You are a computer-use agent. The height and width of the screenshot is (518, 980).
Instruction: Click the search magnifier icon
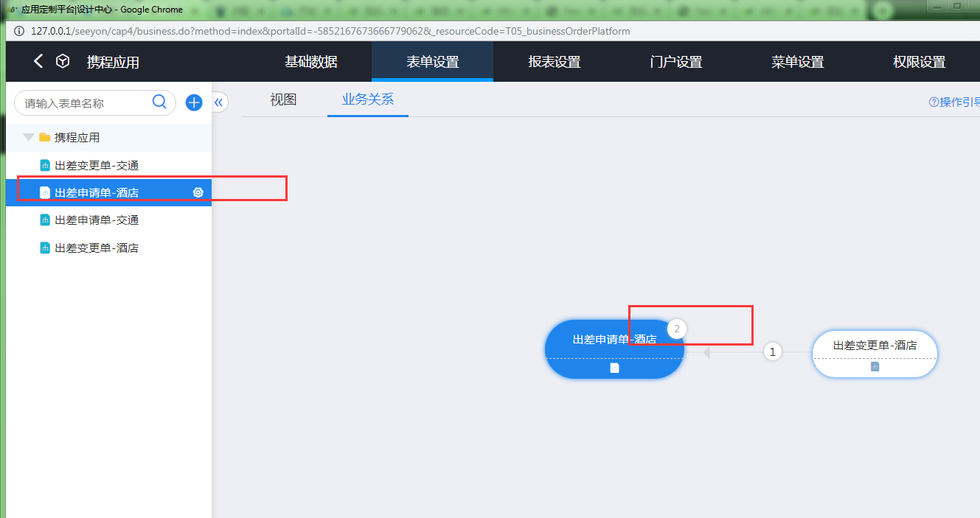click(159, 102)
